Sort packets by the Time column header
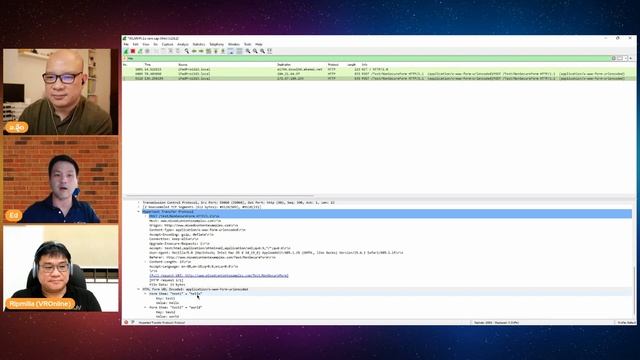The height and width of the screenshot is (360, 640). click(x=148, y=64)
